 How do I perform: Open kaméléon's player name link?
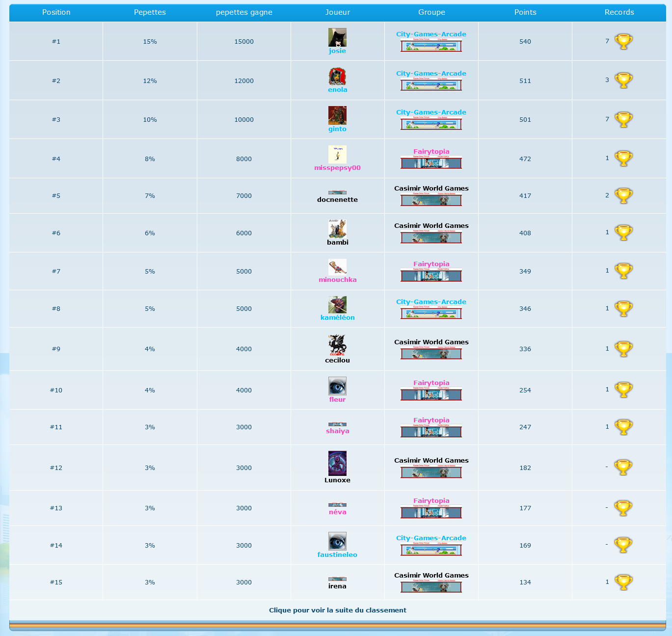click(x=338, y=318)
